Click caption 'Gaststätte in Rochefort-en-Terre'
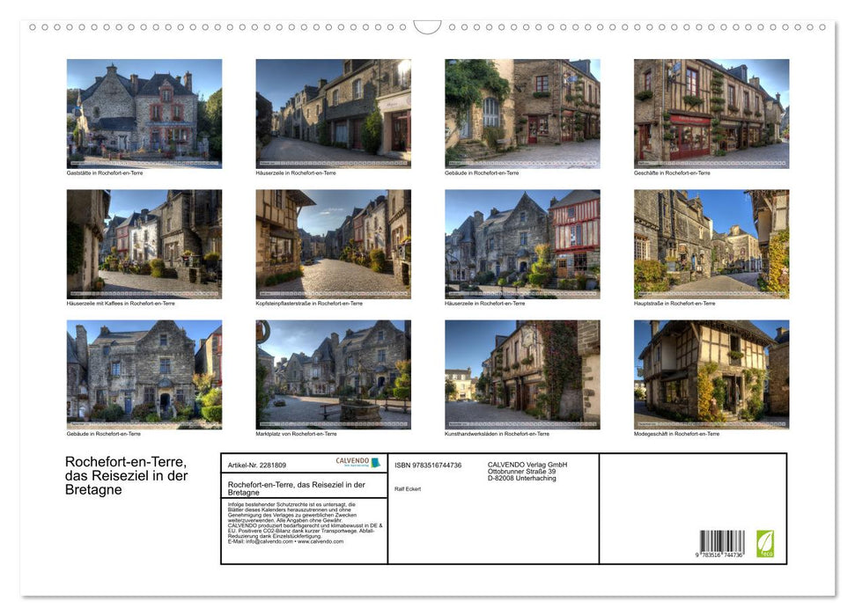Viewport: 855px width, 616px height. click(105, 172)
